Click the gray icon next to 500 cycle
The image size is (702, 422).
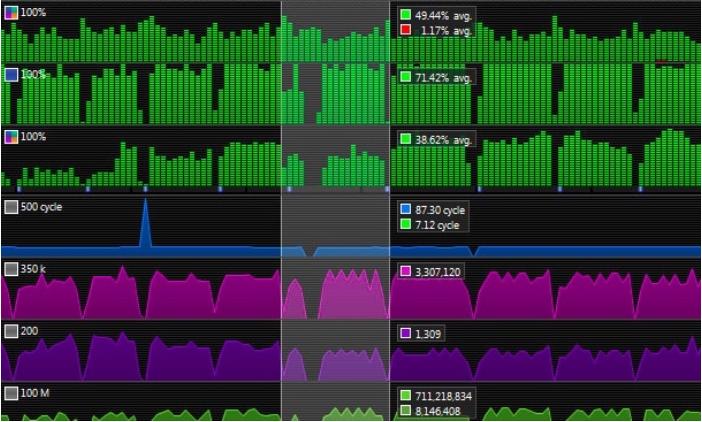(11, 207)
